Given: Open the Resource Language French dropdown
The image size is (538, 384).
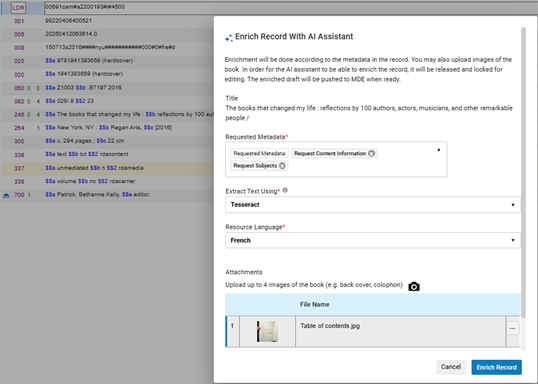Looking at the screenshot, I should point(373,241).
